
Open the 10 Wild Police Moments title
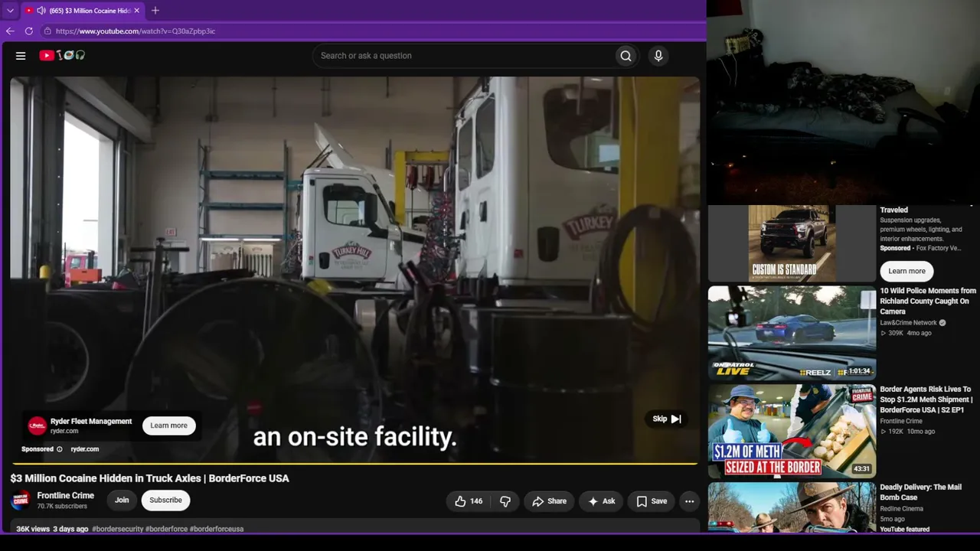click(928, 301)
